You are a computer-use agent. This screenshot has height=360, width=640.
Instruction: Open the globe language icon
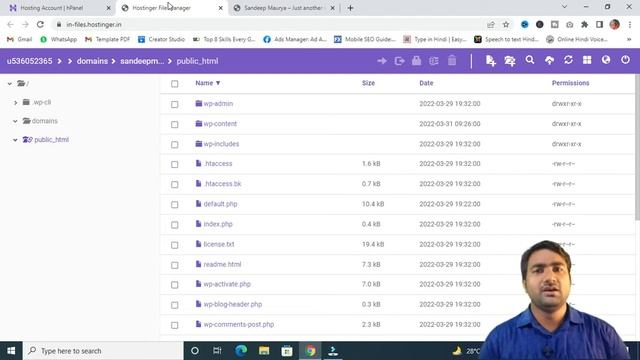pyautogui.click(x=606, y=60)
